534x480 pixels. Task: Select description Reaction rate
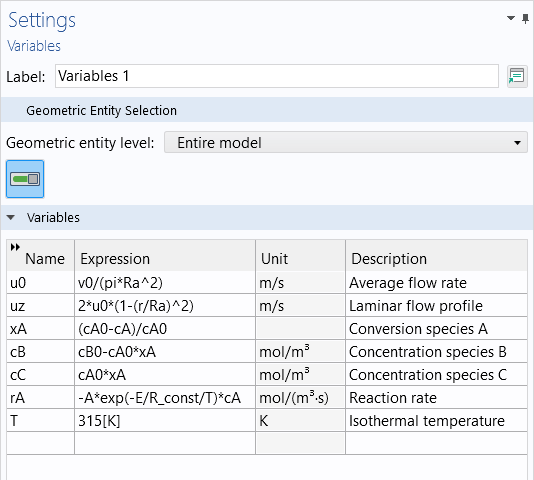pos(436,398)
